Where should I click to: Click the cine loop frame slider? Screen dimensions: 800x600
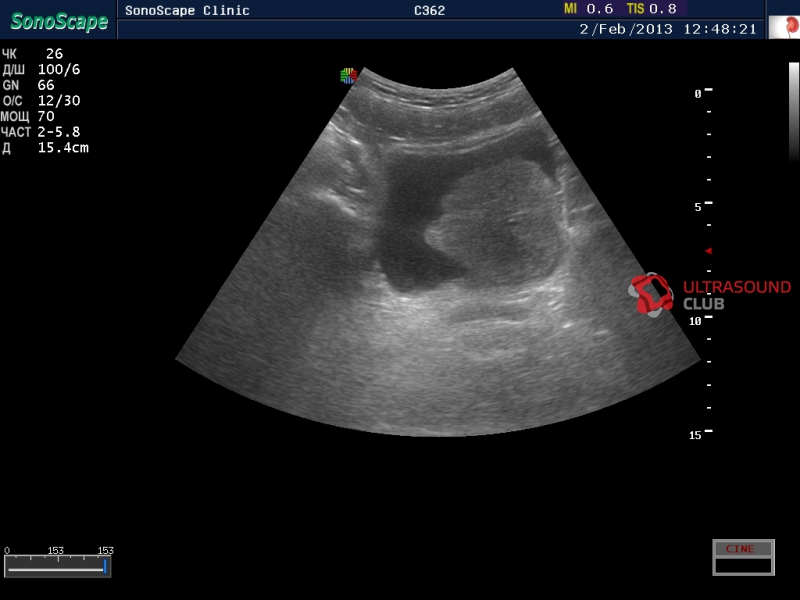(x=57, y=567)
